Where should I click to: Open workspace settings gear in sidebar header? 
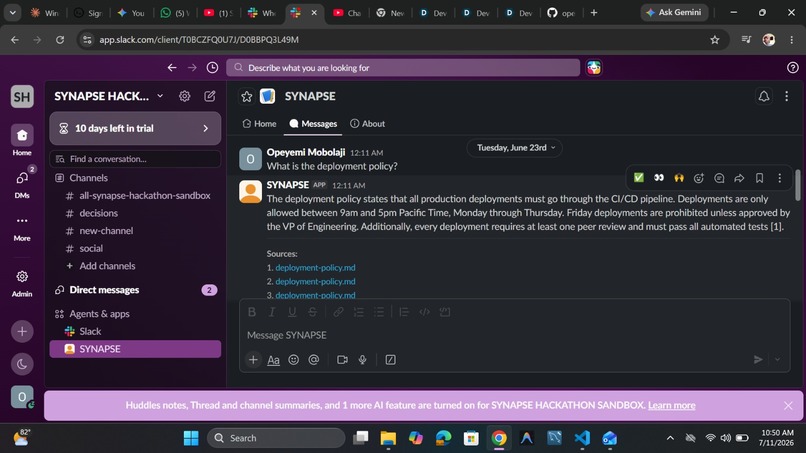(185, 96)
